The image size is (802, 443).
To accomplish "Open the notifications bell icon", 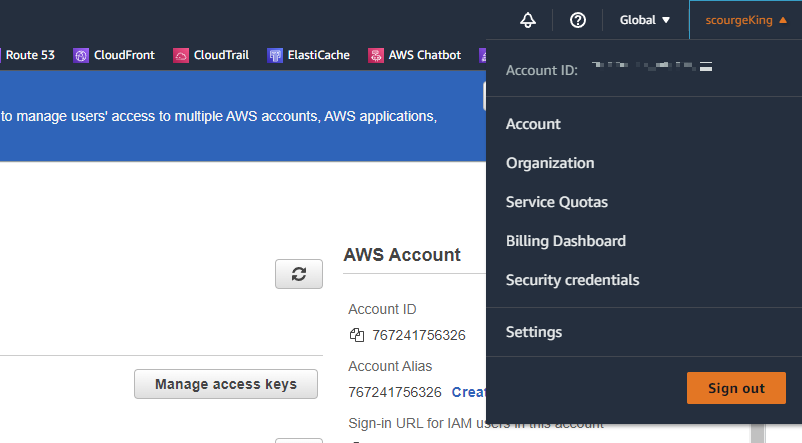I will [x=528, y=20].
